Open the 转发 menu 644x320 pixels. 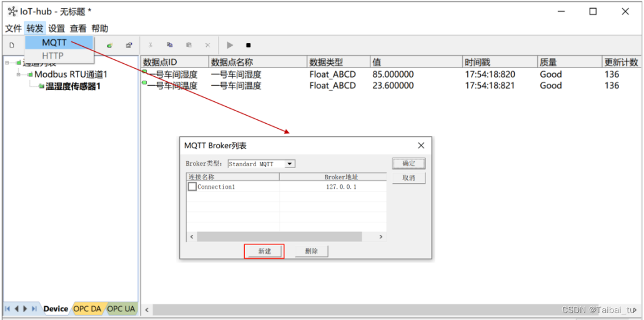[35, 28]
